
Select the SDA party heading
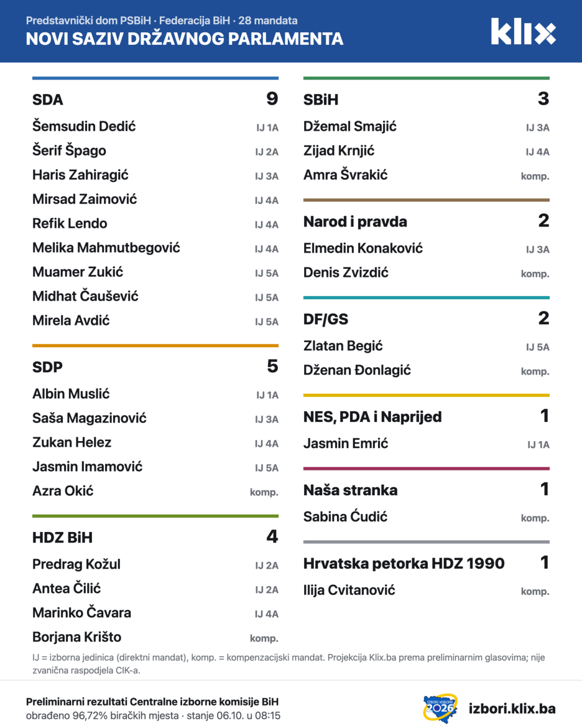click(48, 100)
